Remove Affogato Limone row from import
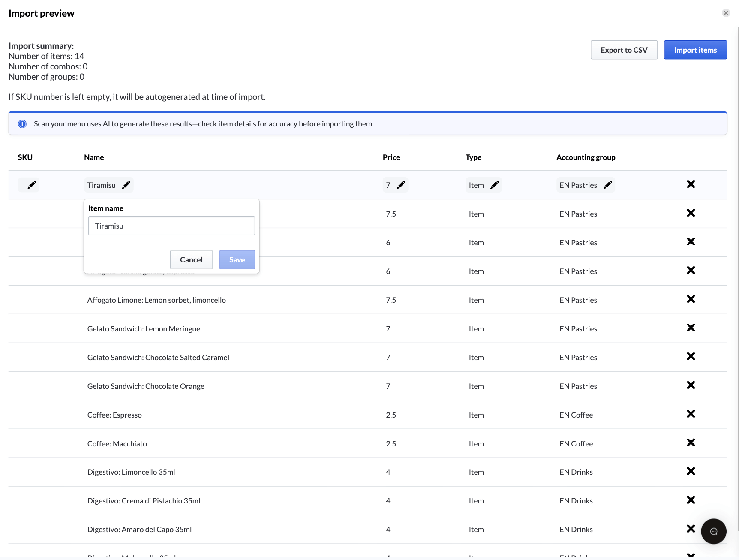Viewport: 739px width, 560px height. (691, 299)
